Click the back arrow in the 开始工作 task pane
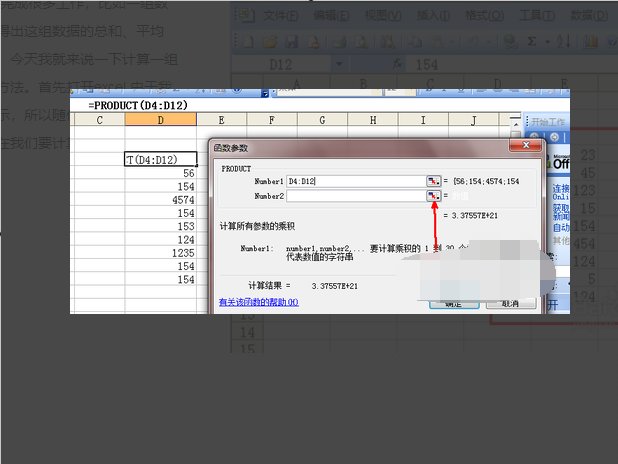 click(534, 137)
